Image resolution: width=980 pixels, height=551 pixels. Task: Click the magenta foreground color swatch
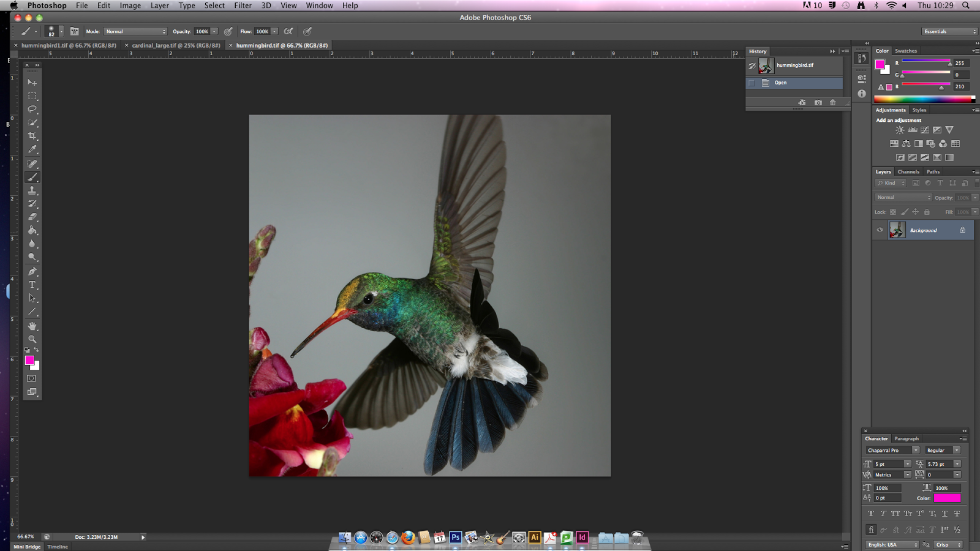pos(29,361)
